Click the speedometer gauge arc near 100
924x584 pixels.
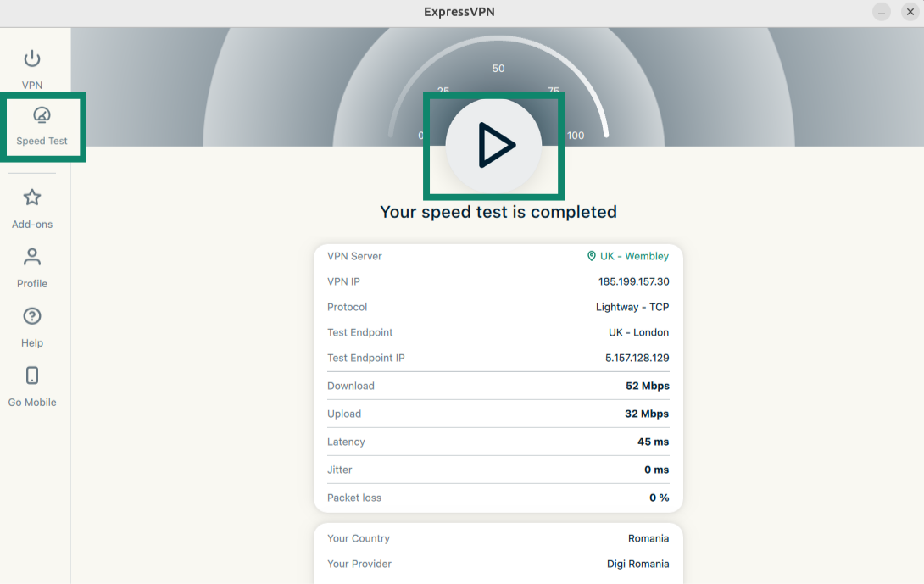tap(604, 123)
